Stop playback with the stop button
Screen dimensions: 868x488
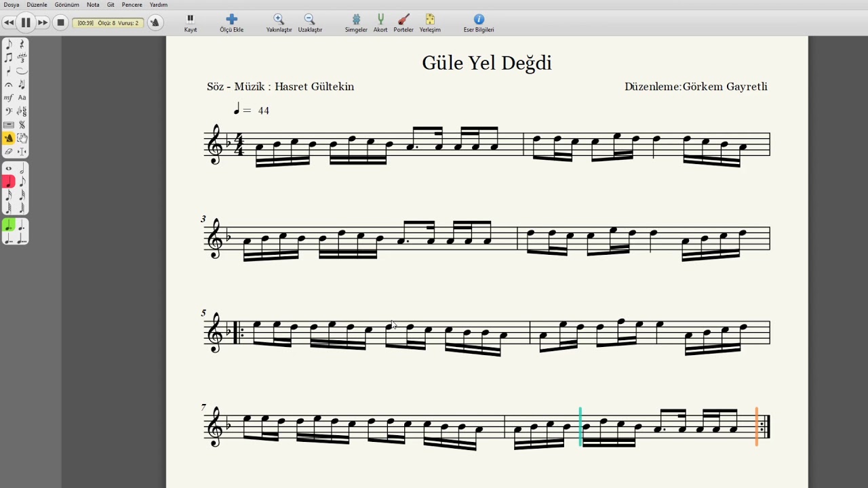[x=60, y=22]
